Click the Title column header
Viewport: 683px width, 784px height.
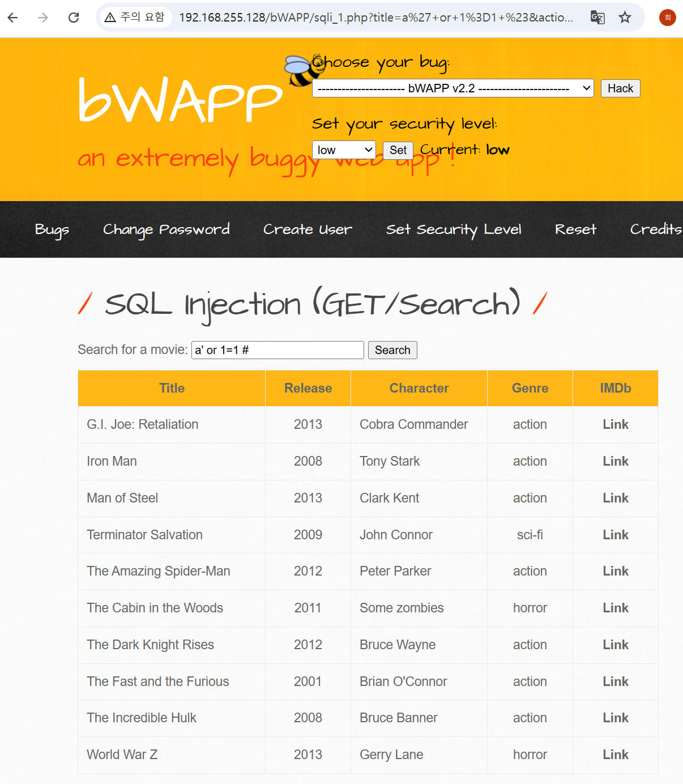(x=172, y=388)
